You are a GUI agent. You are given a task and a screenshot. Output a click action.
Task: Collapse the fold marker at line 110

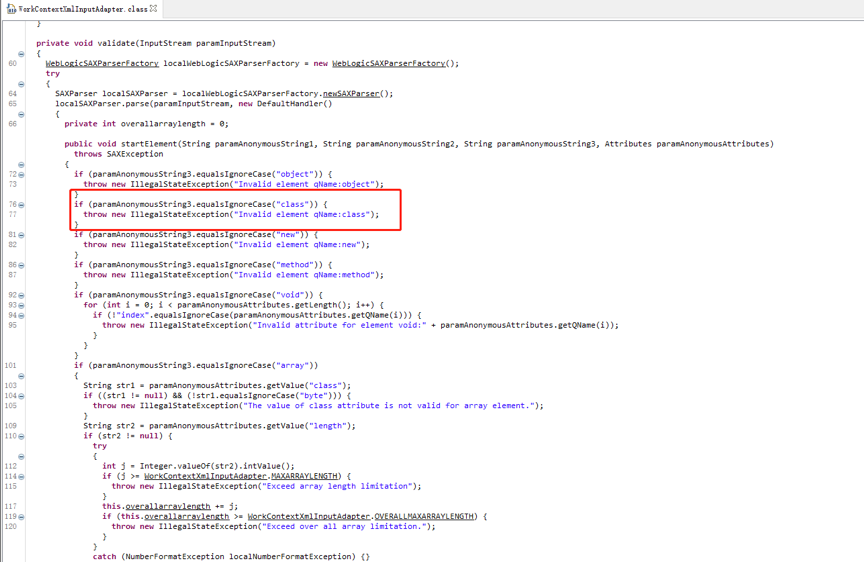(x=21, y=436)
